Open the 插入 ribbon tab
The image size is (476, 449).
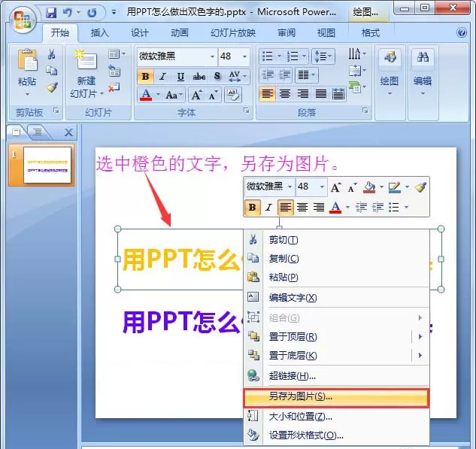[x=99, y=33]
